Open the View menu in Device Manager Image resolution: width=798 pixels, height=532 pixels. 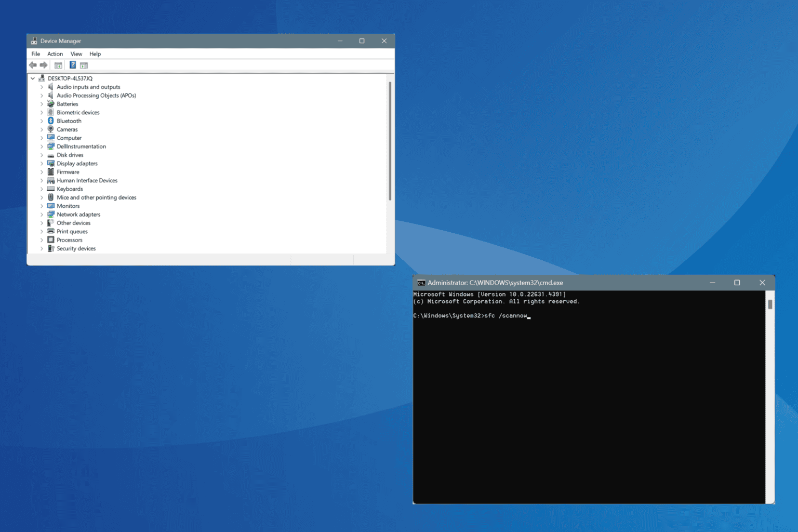76,54
